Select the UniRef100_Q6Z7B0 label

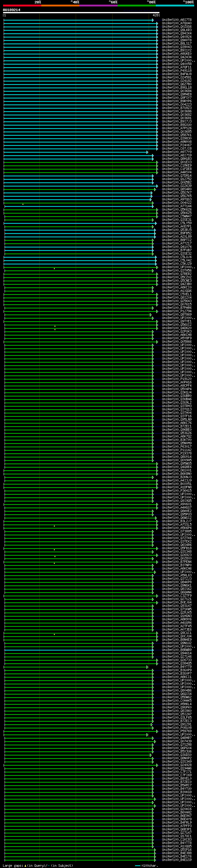(177, 84)
